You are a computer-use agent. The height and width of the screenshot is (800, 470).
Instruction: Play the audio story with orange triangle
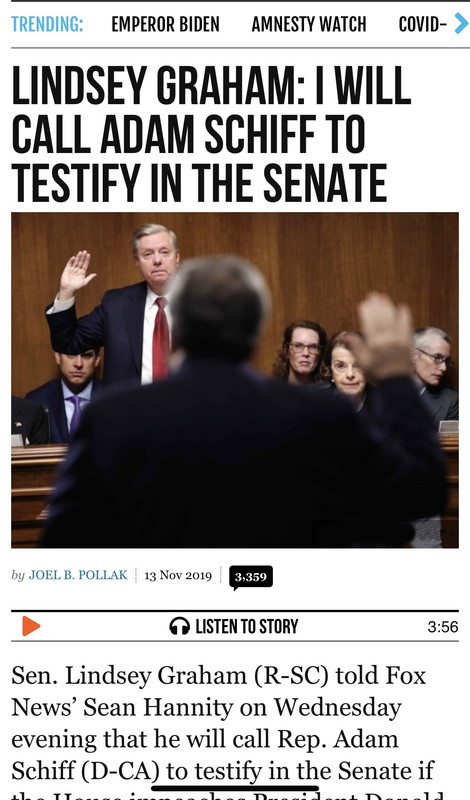coord(31,626)
